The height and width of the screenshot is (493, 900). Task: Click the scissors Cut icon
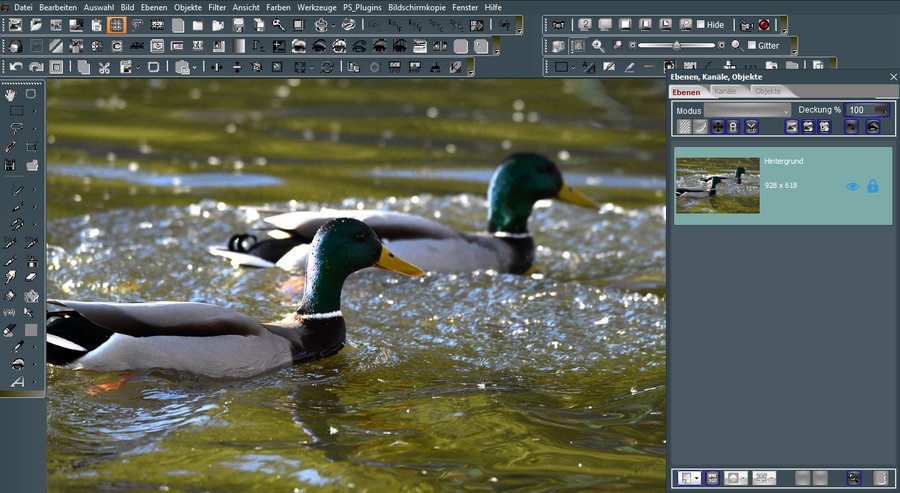point(103,67)
